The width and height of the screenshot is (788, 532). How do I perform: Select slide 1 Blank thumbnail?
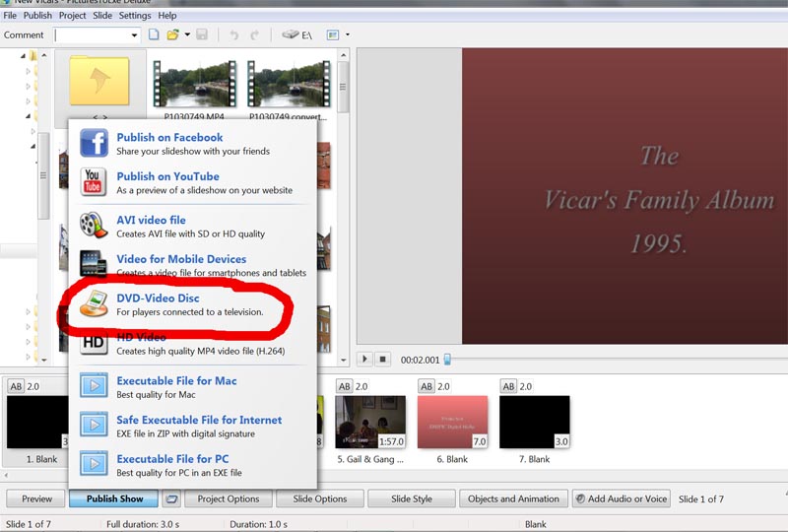click(38, 422)
